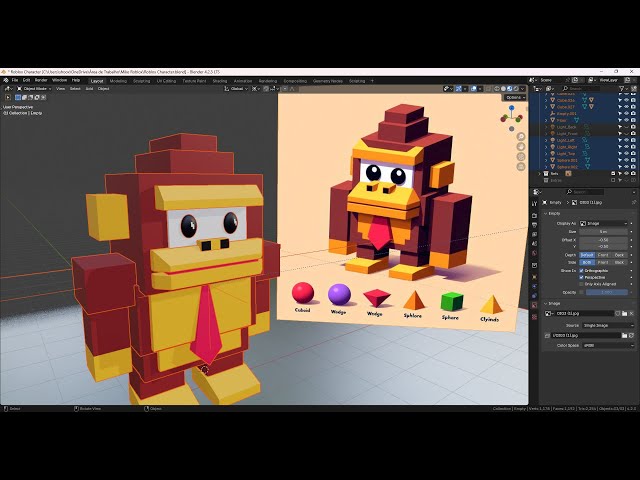Open the Global transform orientation dropdown

point(236,89)
